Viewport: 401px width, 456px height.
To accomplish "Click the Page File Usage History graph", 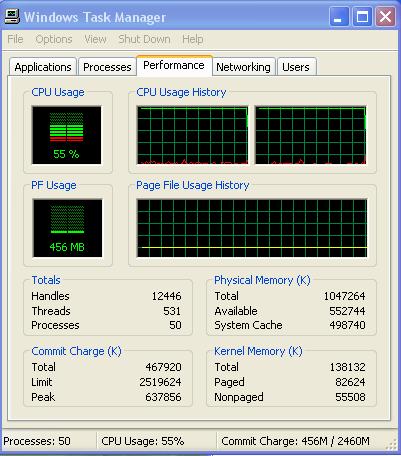I will [x=252, y=228].
